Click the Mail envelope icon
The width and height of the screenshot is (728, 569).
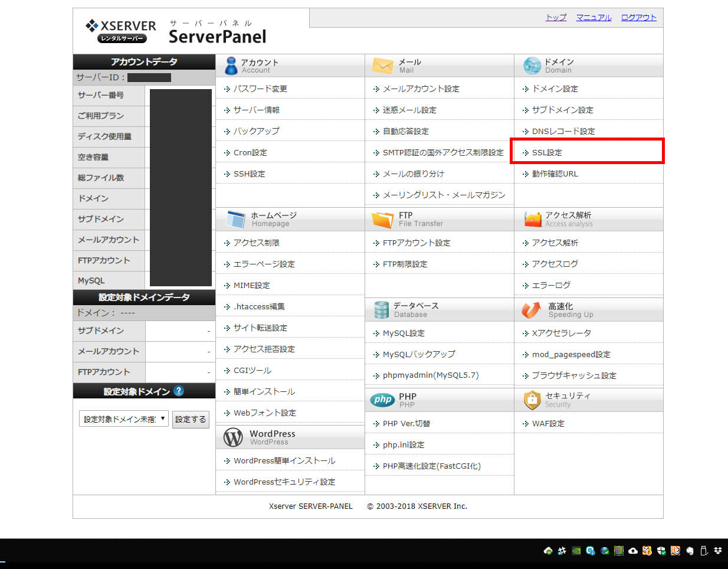pos(382,66)
